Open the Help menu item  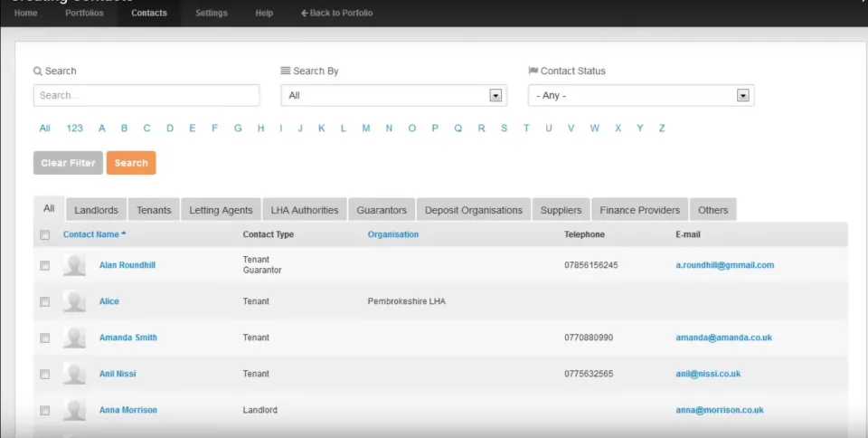pyautogui.click(x=264, y=13)
